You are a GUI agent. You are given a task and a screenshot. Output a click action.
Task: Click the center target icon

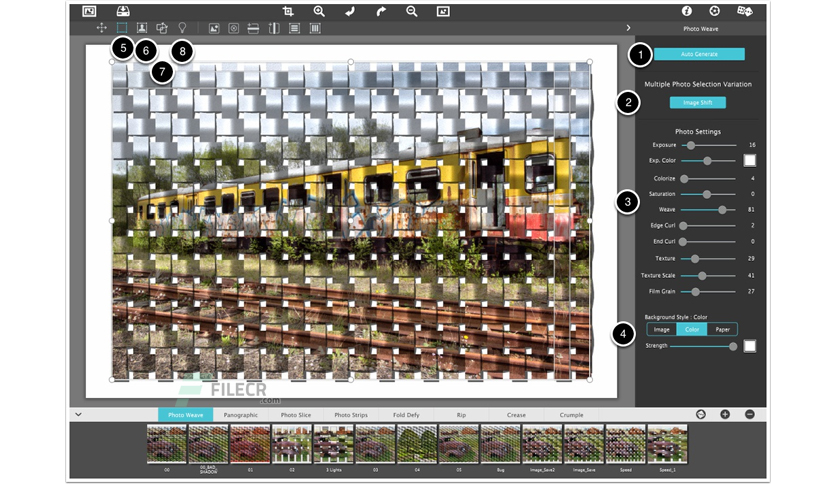pyautogui.click(x=234, y=28)
